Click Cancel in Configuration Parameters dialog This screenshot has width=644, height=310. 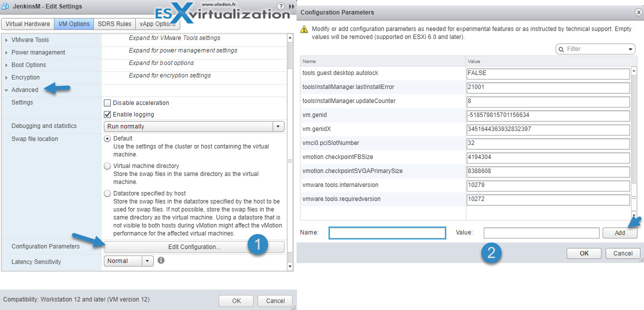tap(623, 253)
